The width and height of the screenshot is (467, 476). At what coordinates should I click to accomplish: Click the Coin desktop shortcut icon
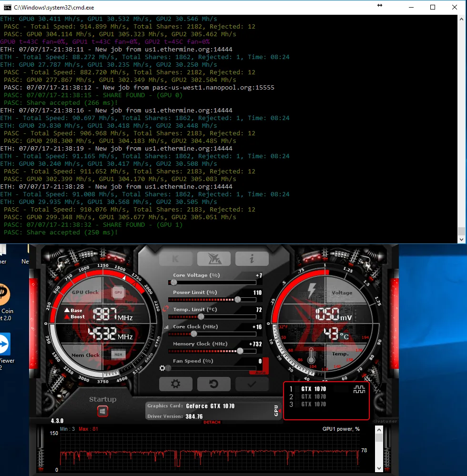(5, 294)
